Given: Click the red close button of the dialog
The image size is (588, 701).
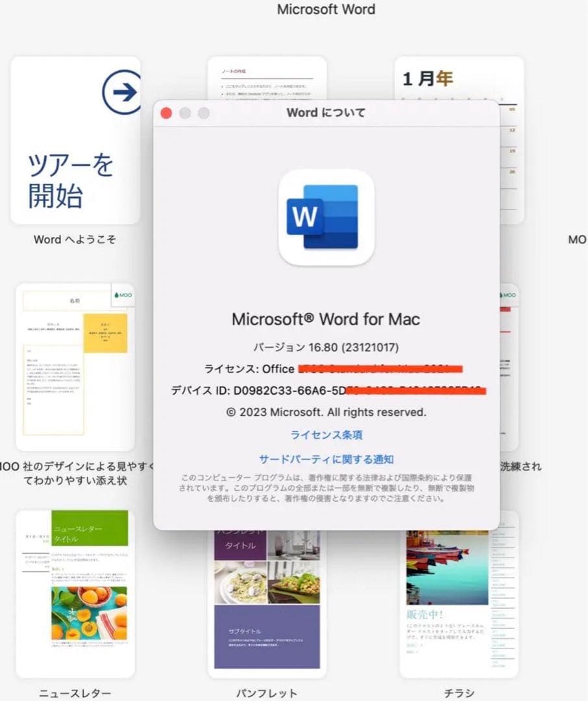Looking at the screenshot, I should (167, 112).
